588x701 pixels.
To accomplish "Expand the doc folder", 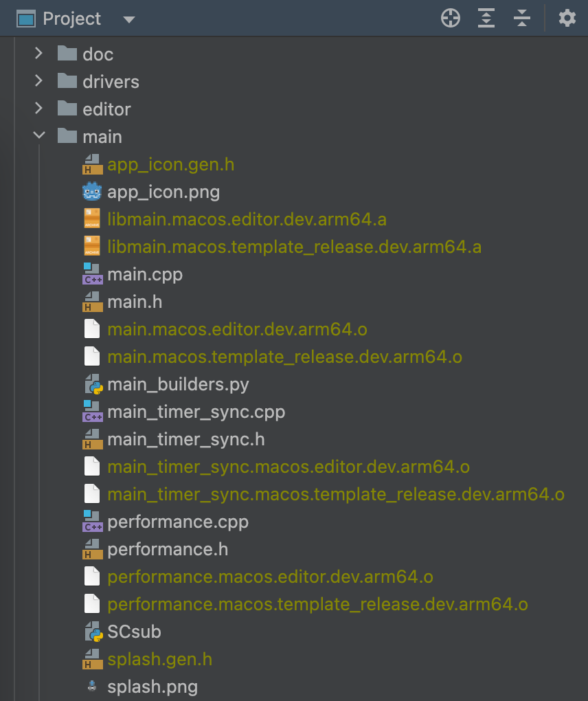I will coord(38,54).
